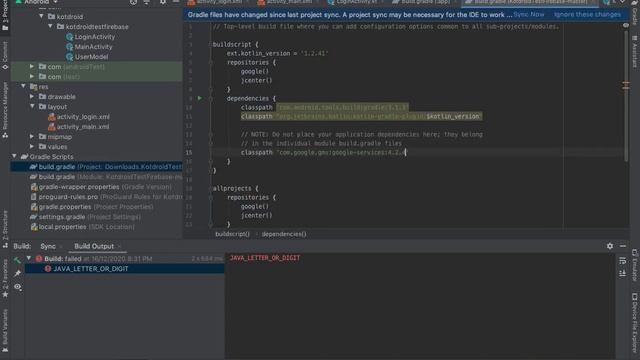
Task: Expand the com (test) package
Action: (32, 77)
